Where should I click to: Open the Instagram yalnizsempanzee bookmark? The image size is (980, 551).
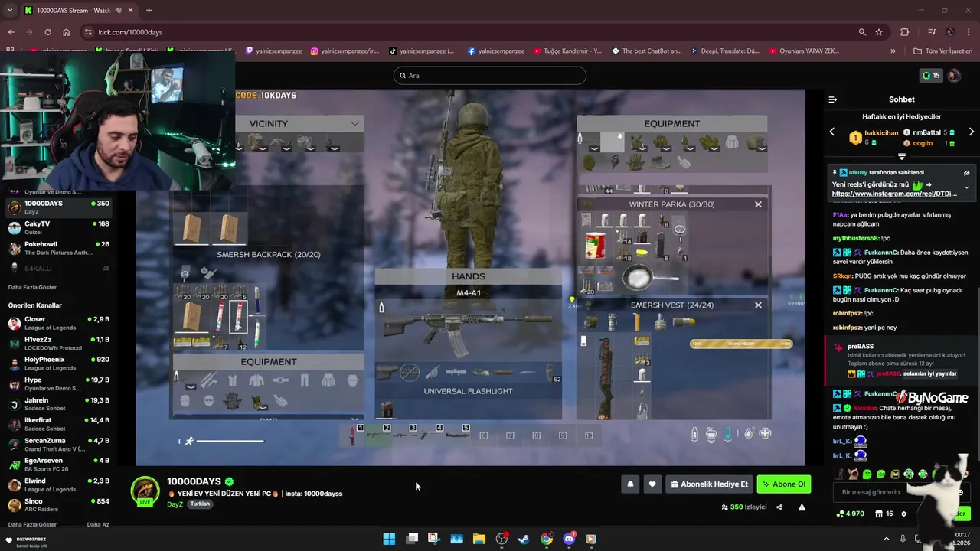(345, 51)
